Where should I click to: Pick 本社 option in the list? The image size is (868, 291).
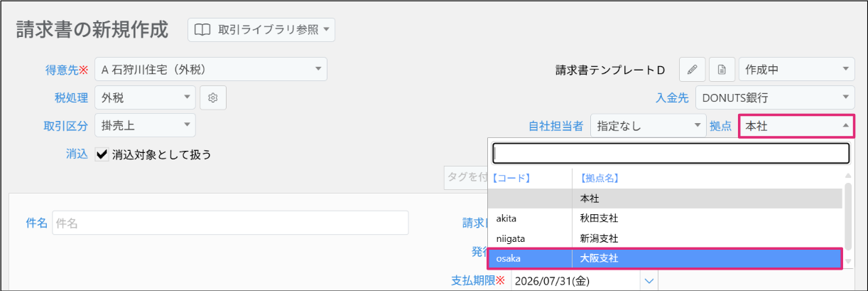[x=665, y=199]
